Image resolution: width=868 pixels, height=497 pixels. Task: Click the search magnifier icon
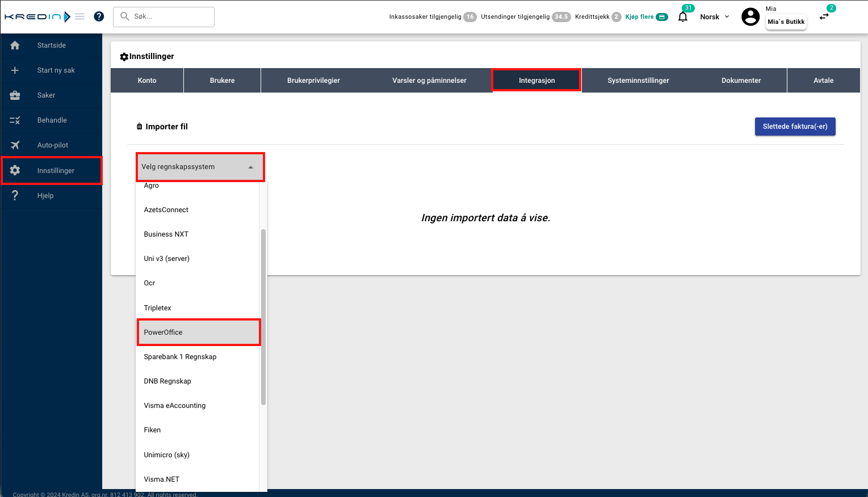pyautogui.click(x=125, y=16)
